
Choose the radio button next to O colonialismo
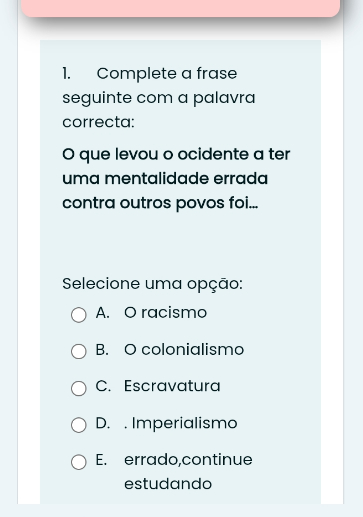click(x=79, y=352)
